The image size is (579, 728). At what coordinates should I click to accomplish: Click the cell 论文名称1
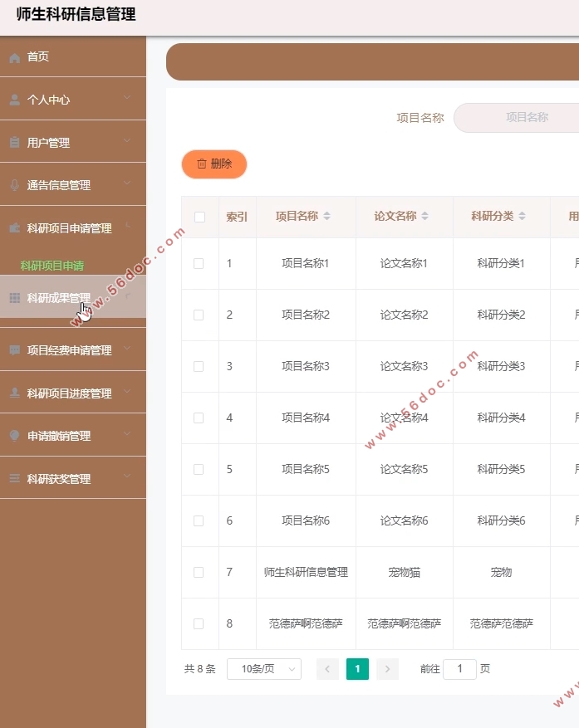404,264
